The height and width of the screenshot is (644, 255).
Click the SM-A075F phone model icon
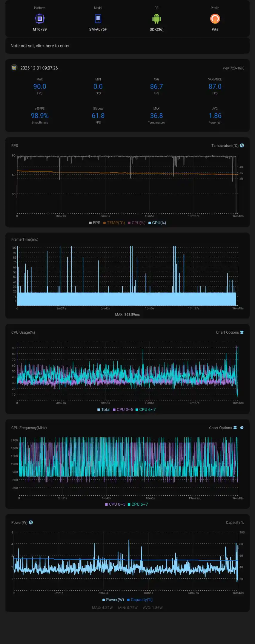pyautogui.click(x=98, y=19)
